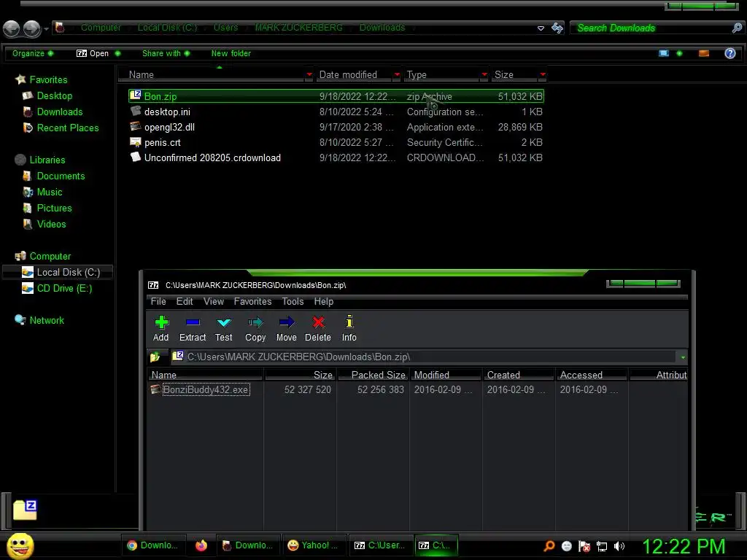
Task: Click the smiley Start button
Action: (x=20, y=545)
